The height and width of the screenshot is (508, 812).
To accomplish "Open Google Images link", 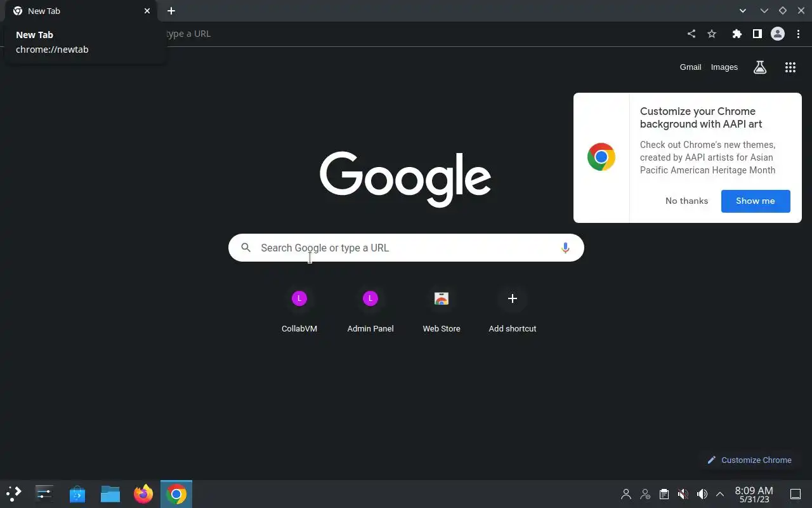I will [724, 67].
